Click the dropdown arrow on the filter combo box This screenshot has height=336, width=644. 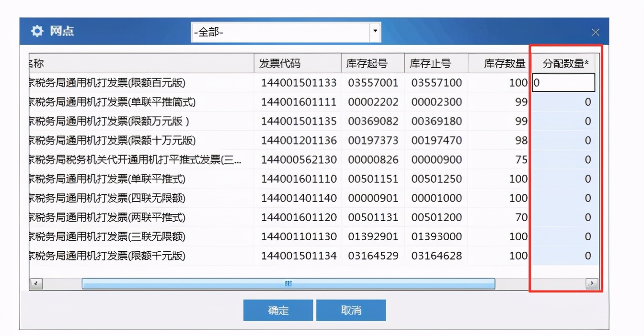click(x=375, y=31)
